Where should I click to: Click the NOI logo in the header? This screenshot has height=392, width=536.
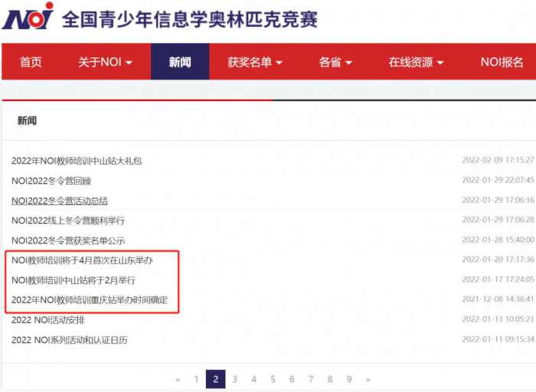point(28,16)
